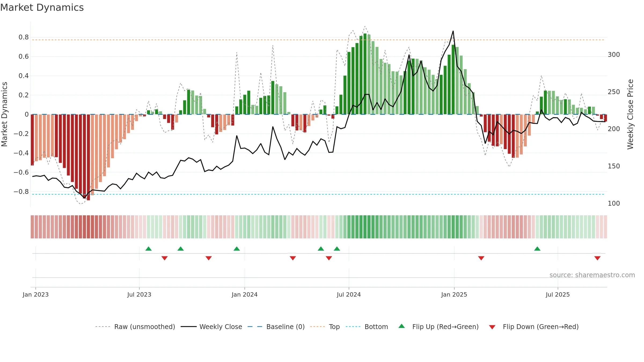Viewport: 644px width, 362px height.
Task: Select the flip-up marker before Jul 2025
Action: tap(537, 249)
